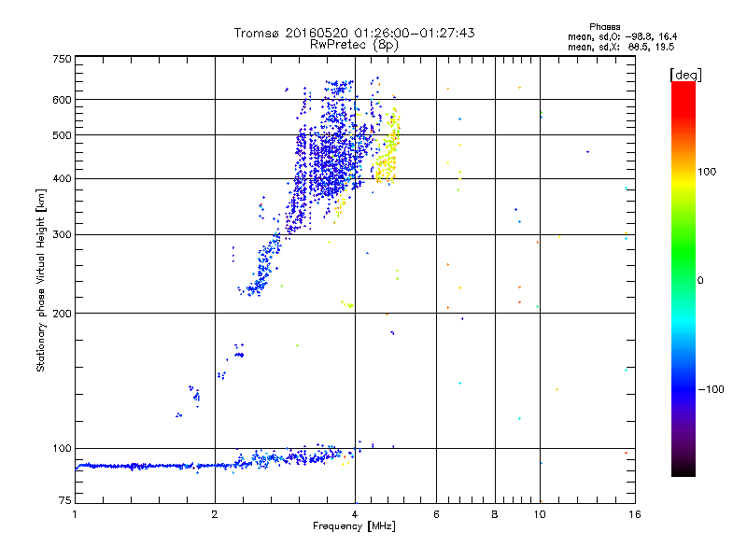
Task: Select the "0" label beside the color bar
Action: pos(700,280)
